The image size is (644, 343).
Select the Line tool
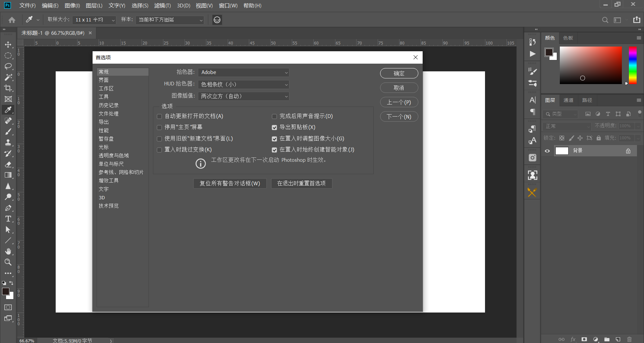[8, 241]
